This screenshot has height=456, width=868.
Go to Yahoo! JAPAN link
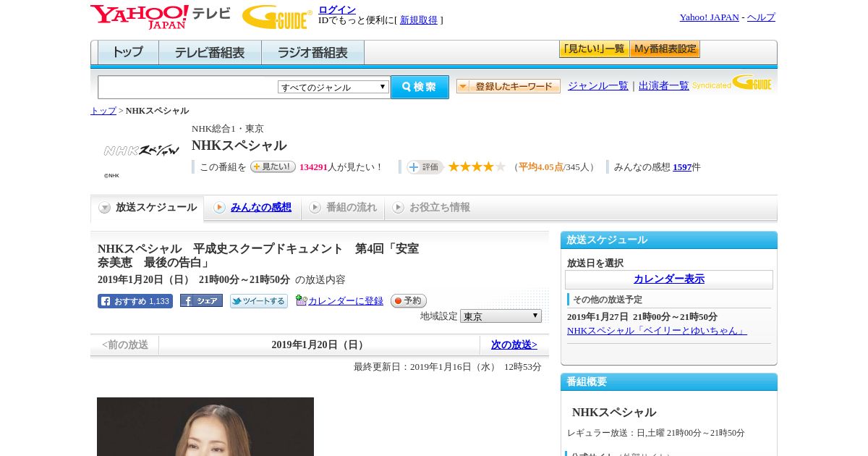pos(709,17)
